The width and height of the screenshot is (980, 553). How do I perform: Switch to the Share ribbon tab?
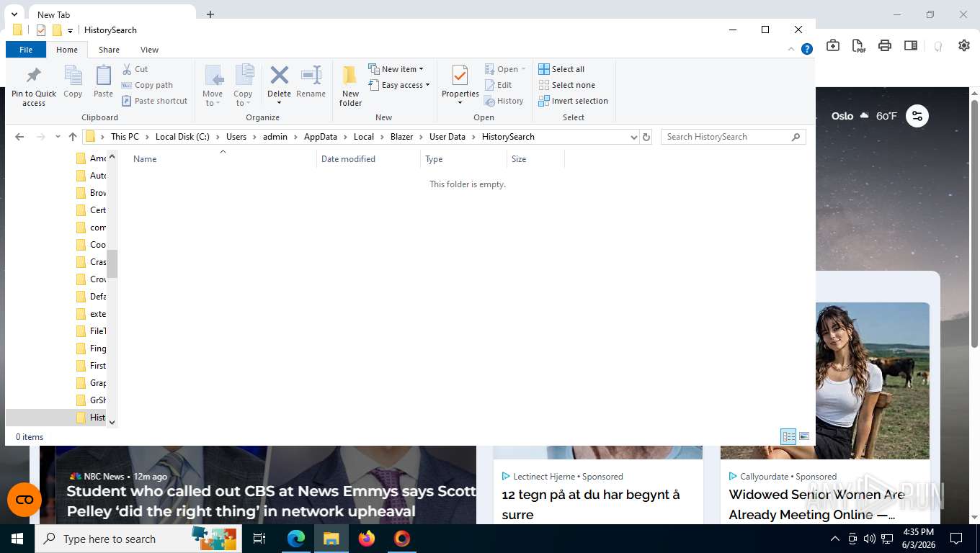pyautogui.click(x=109, y=50)
